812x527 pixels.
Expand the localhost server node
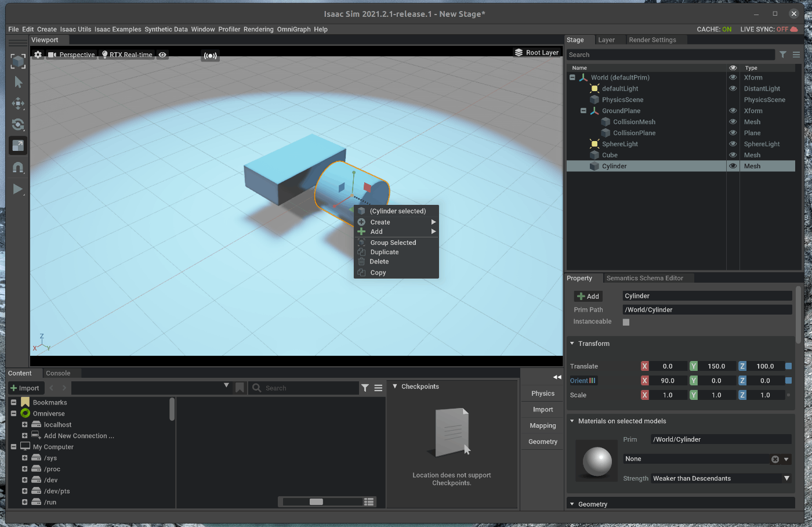pos(24,424)
